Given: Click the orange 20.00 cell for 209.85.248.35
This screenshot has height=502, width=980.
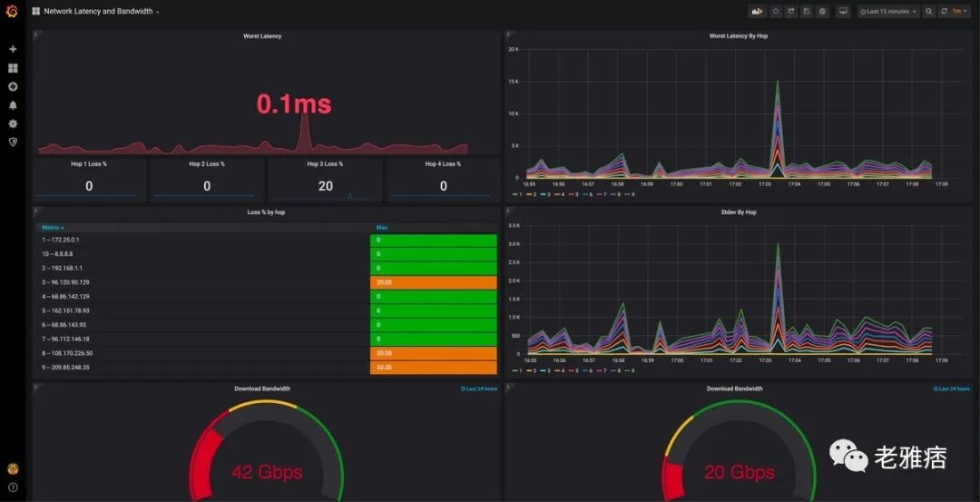Looking at the screenshot, I should 433,368.
